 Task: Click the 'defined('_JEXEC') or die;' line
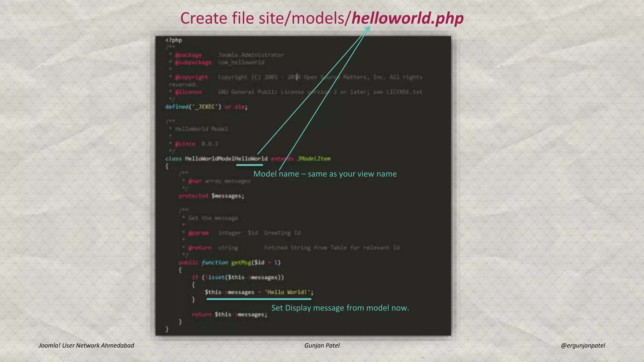pos(206,107)
